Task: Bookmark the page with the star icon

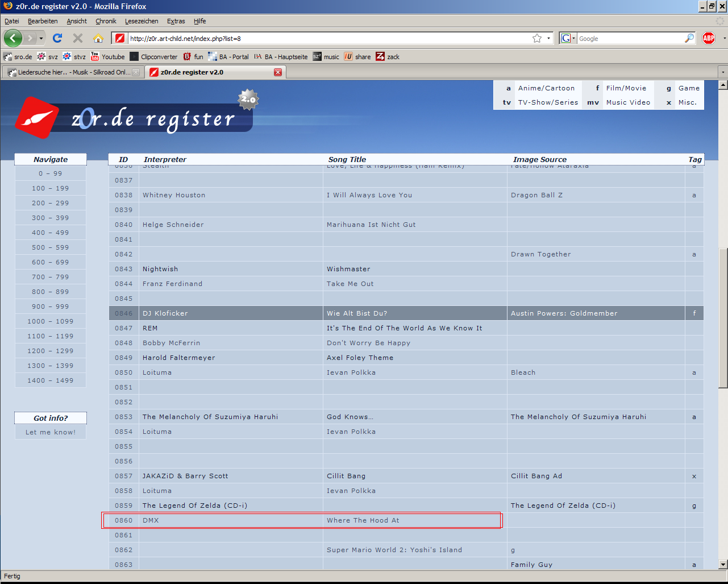Action: (x=537, y=38)
